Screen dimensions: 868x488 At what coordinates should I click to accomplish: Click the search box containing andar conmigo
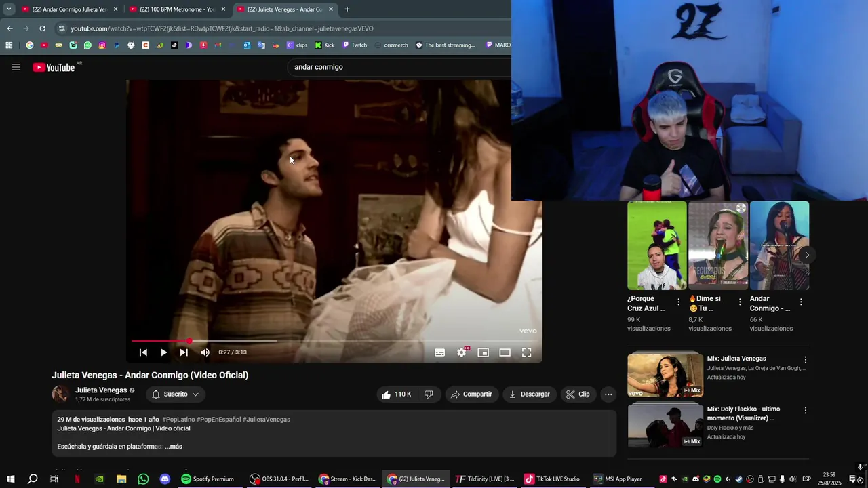tap(400, 67)
